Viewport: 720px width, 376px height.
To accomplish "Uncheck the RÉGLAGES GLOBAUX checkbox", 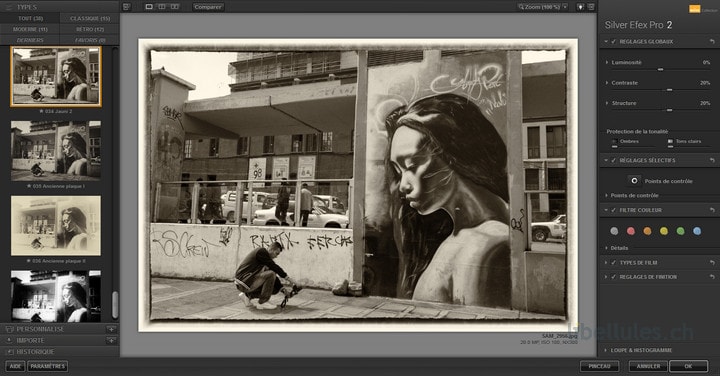I will click(x=613, y=42).
